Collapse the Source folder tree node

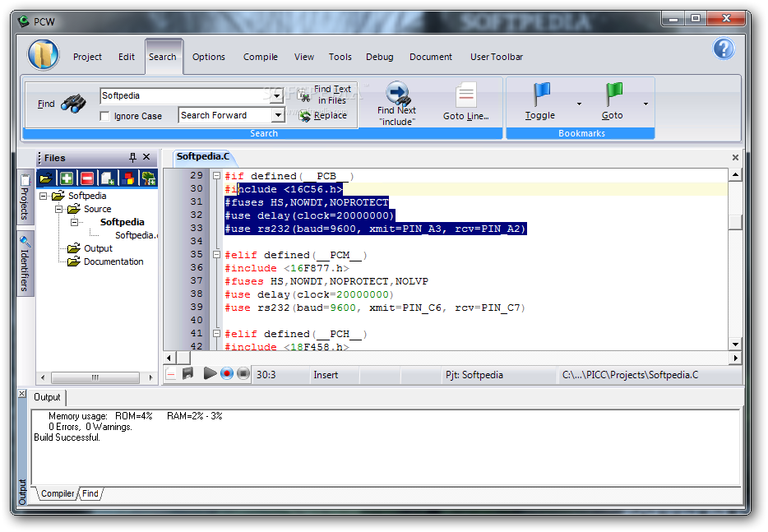pos(60,209)
